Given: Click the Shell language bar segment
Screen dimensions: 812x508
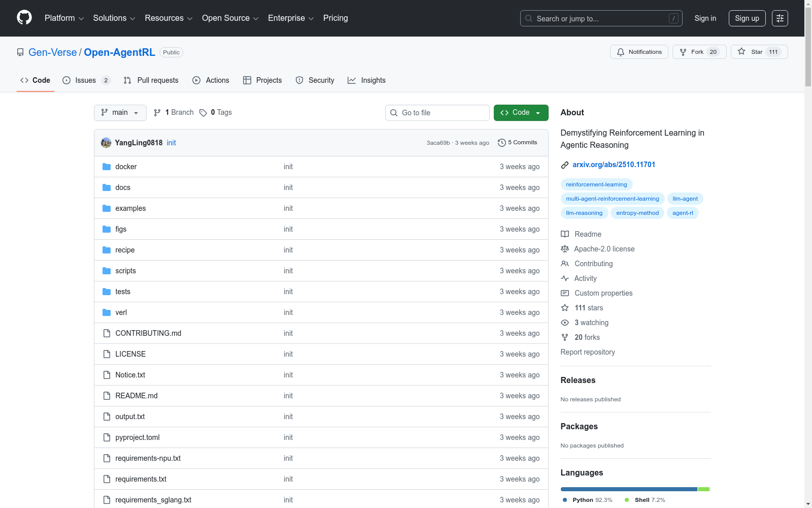Looking at the screenshot, I should 703,489.
